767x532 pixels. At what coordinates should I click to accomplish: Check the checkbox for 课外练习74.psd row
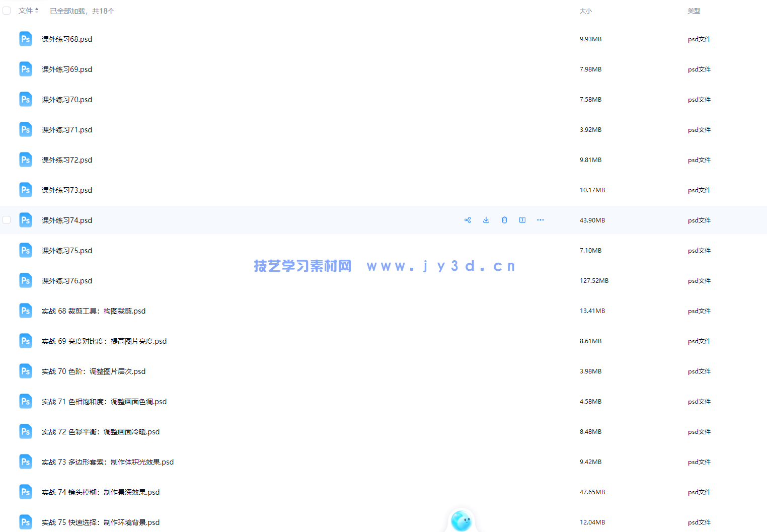[7, 220]
